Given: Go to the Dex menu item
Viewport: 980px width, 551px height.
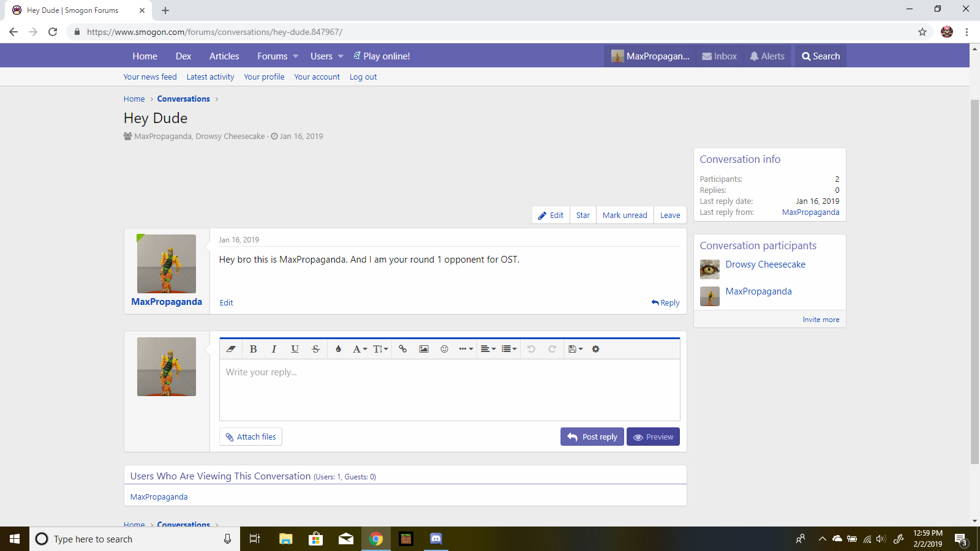Looking at the screenshot, I should (183, 56).
